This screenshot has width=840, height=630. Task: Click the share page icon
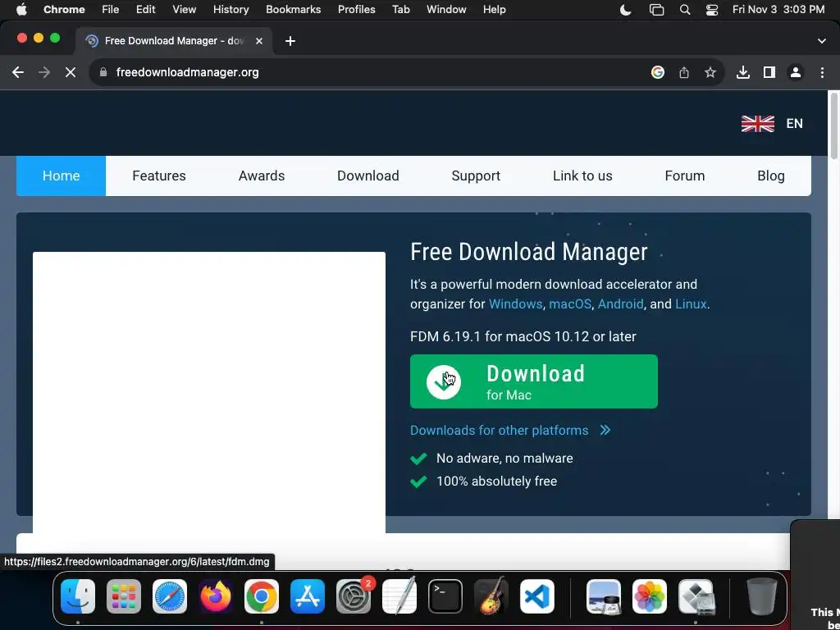684,72
